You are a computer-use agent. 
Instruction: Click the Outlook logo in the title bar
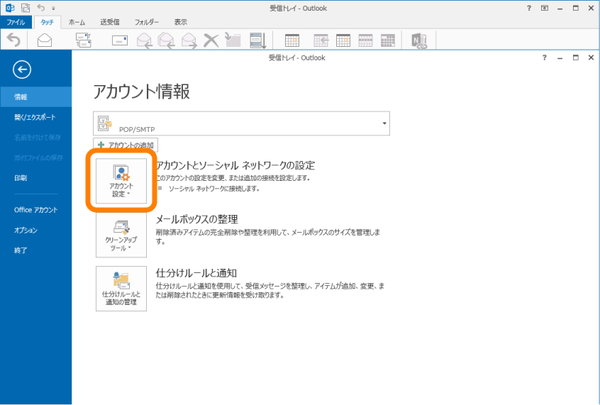click(10, 8)
